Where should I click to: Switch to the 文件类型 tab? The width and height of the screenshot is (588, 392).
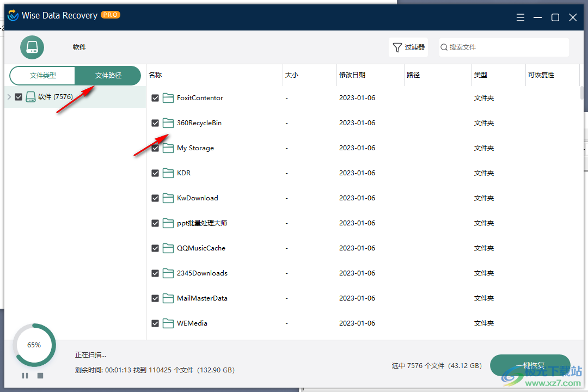pos(43,75)
